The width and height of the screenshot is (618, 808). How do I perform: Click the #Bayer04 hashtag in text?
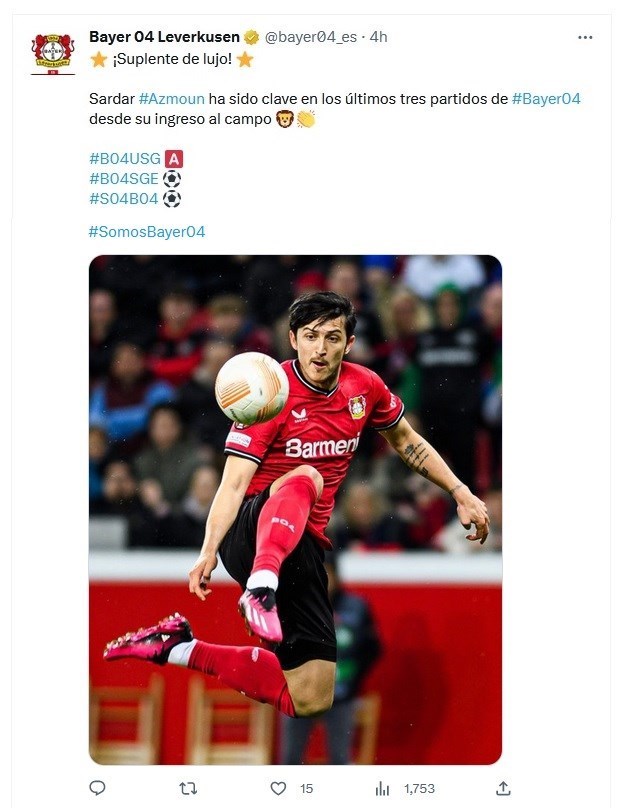(x=546, y=98)
